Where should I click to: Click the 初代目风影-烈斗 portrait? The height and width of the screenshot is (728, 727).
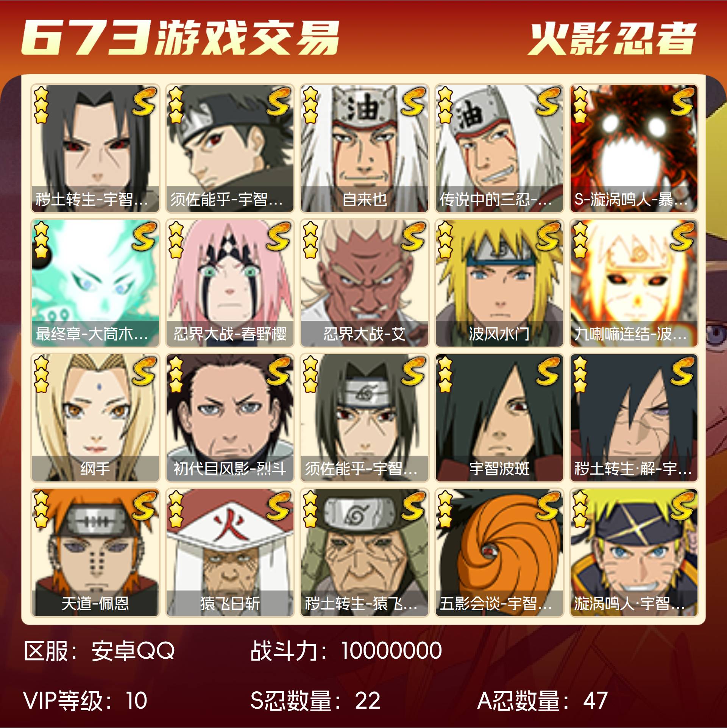pyautogui.click(x=230, y=418)
